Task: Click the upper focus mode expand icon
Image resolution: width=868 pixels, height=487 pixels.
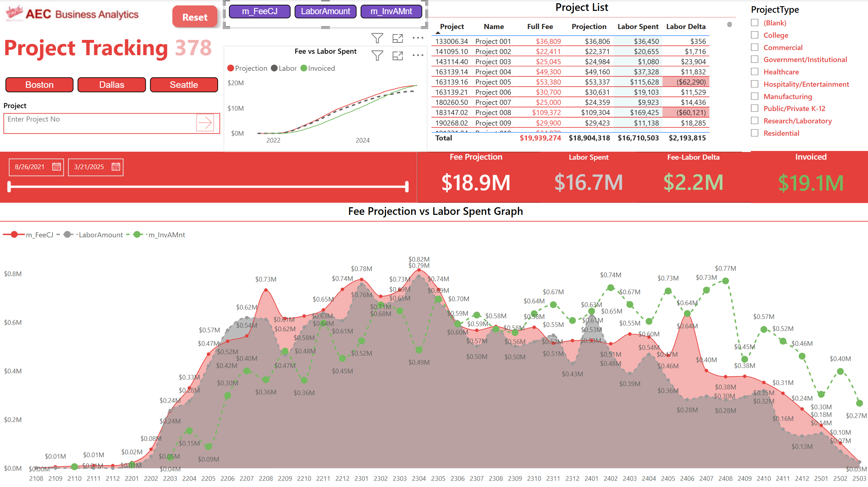Action: point(398,38)
